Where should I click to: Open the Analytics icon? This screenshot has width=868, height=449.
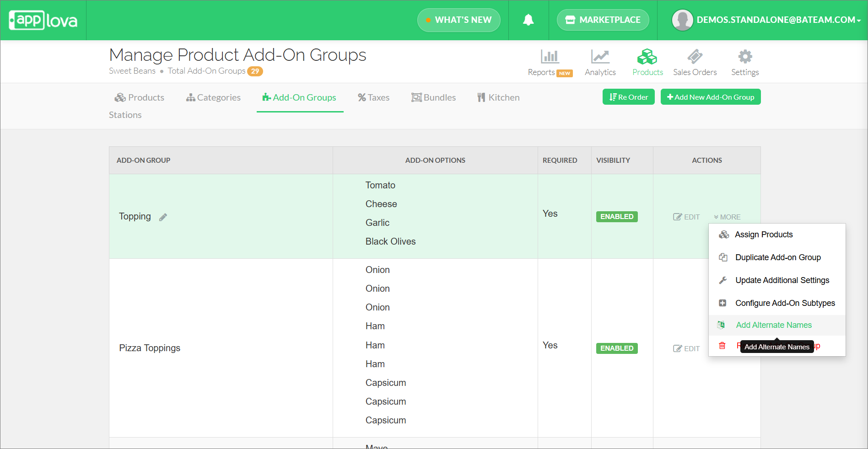pyautogui.click(x=600, y=57)
